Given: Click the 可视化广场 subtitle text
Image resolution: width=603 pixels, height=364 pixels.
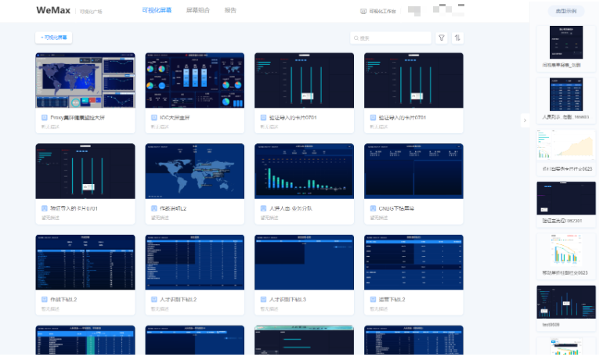Looking at the screenshot, I should point(91,12).
